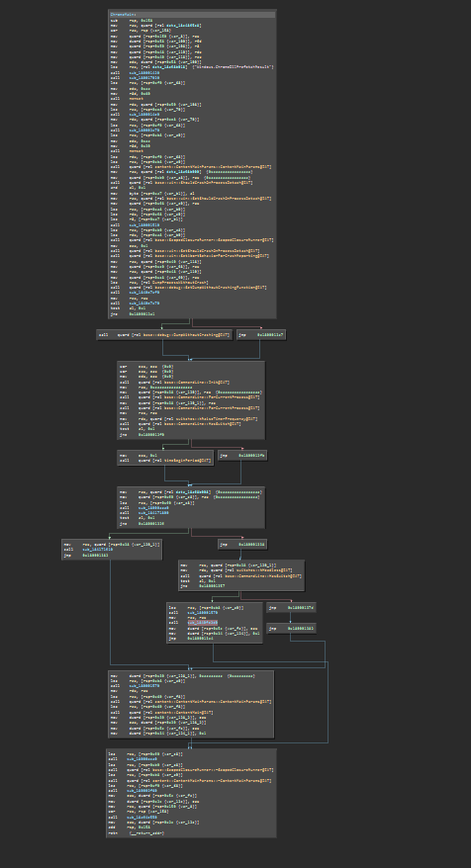The height and width of the screenshot is (868, 471).
Task: Click the content::ContentMain call line
Action: (162, 712)
